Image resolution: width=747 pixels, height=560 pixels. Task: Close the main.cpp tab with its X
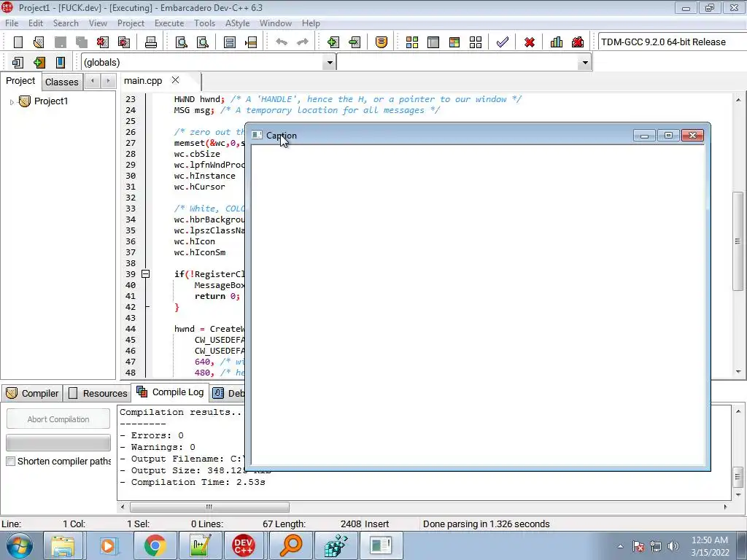[175, 80]
